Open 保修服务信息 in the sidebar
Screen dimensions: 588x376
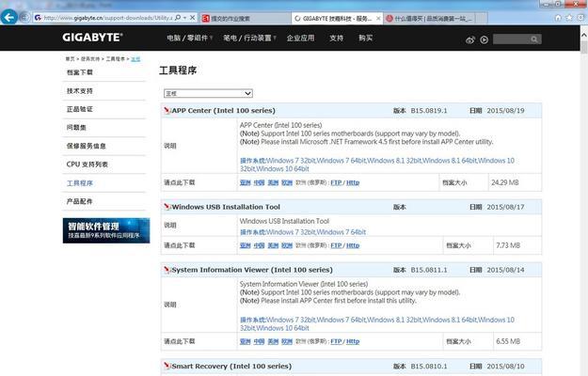(87, 146)
